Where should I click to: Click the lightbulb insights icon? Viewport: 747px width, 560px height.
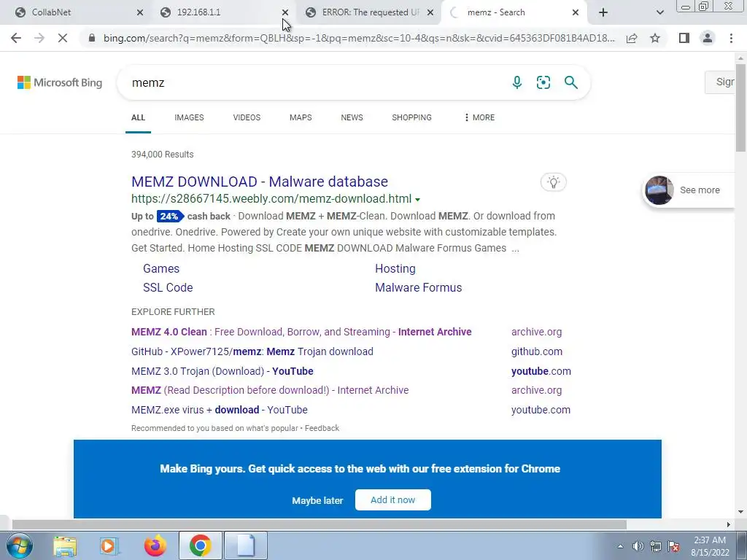point(553,182)
